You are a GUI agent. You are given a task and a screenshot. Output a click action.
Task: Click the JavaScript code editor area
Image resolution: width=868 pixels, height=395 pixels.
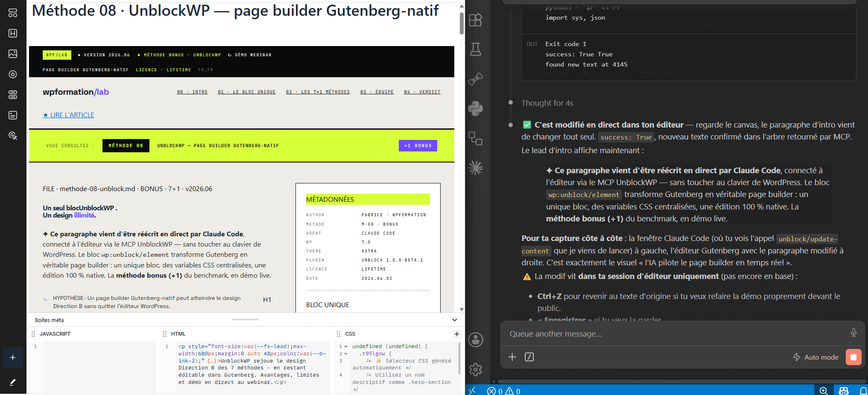coord(100,367)
